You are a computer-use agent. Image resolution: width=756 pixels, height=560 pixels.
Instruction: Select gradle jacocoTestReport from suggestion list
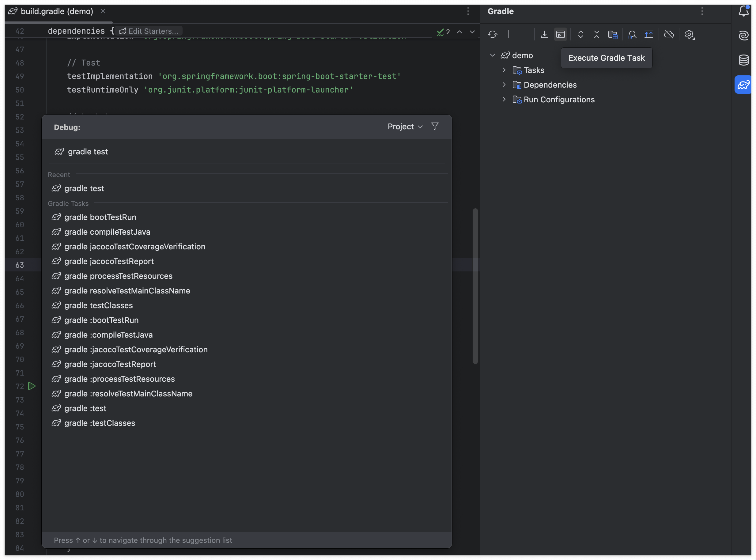[x=109, y=261]
